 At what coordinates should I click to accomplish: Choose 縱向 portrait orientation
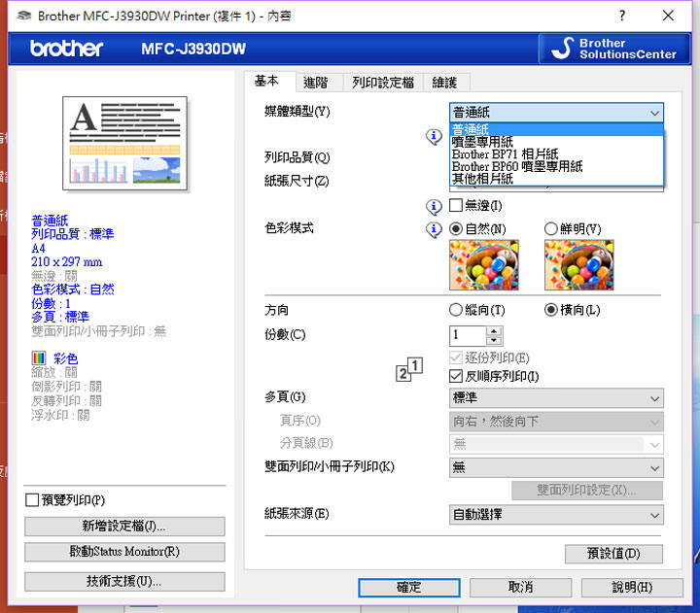point(456,310)
